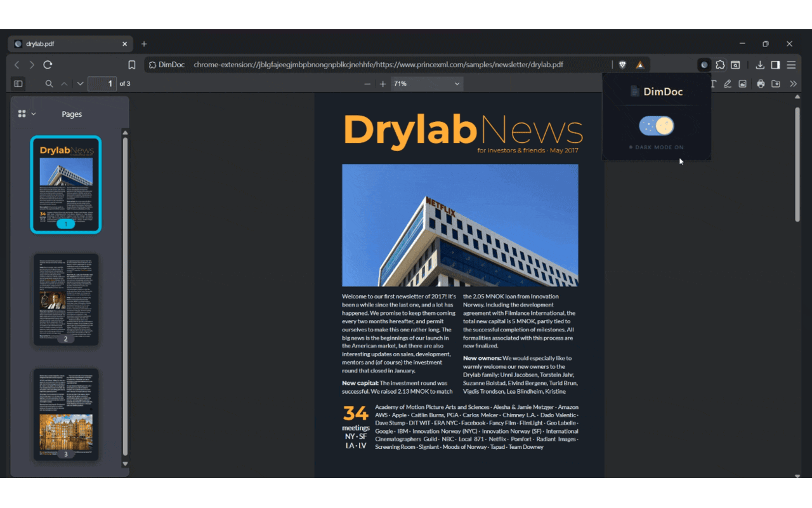Reload the current page
The height and width of the screenshot is (508, 812).
click(48, 65)
